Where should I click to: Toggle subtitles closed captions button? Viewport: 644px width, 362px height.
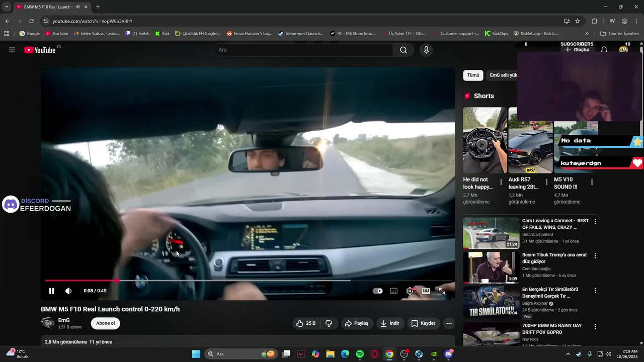[x=394, y=291]
